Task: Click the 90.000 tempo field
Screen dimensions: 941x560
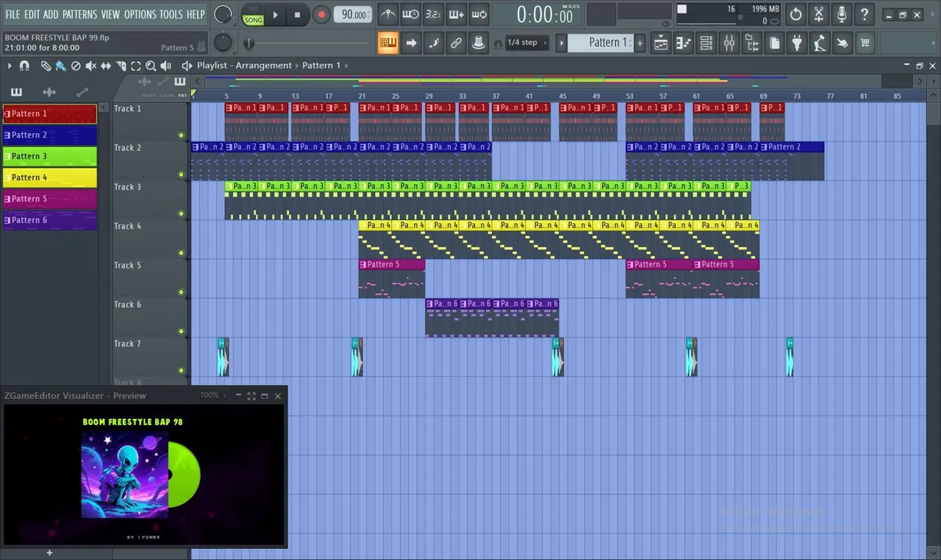Action: coord(353,14)
